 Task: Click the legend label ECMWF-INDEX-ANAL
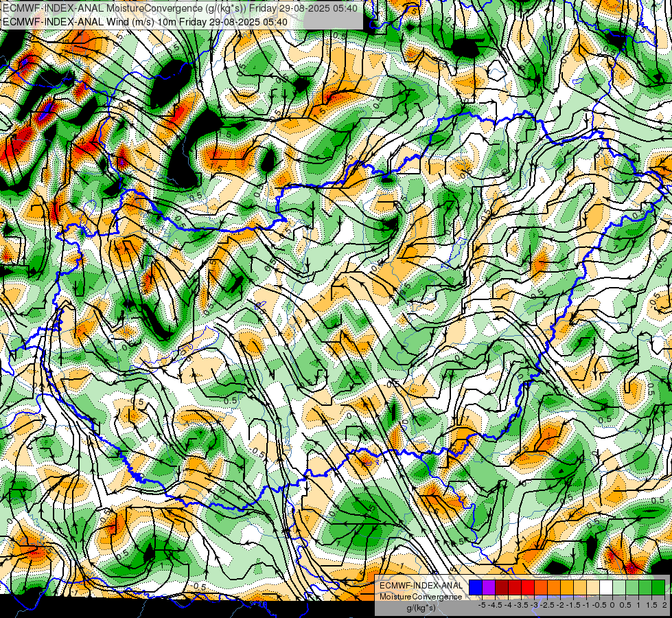pos(421,586)
